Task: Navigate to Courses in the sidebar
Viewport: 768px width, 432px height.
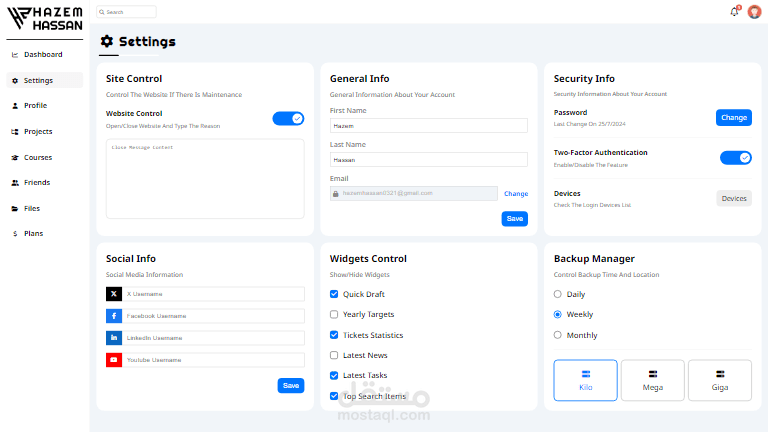Action: point(45,158)
